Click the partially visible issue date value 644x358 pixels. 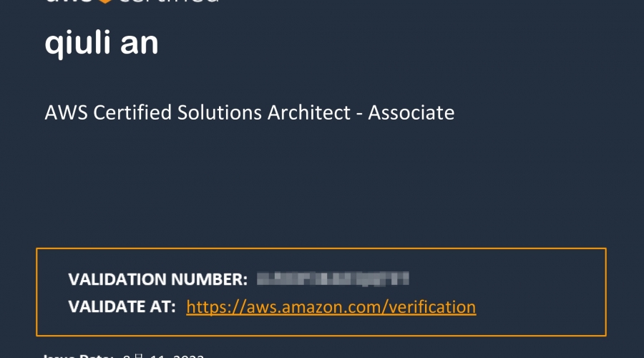[163, 356]
